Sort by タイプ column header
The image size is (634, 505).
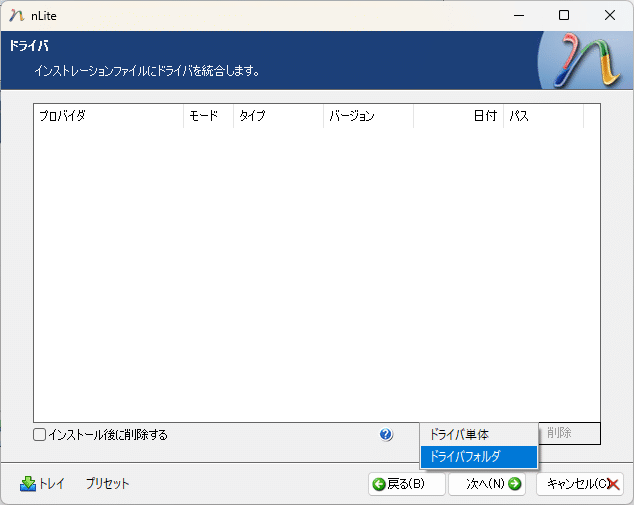click(278, 116)
